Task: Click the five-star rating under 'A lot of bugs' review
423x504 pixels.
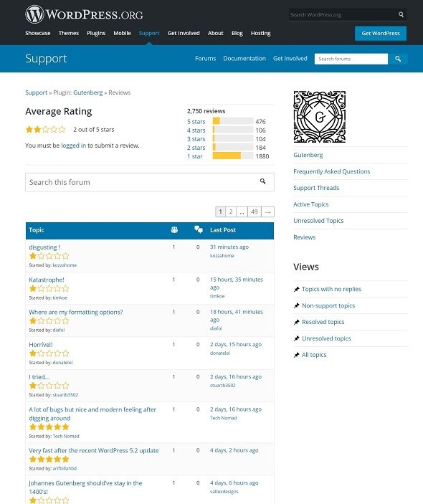Action: (49, 427)
